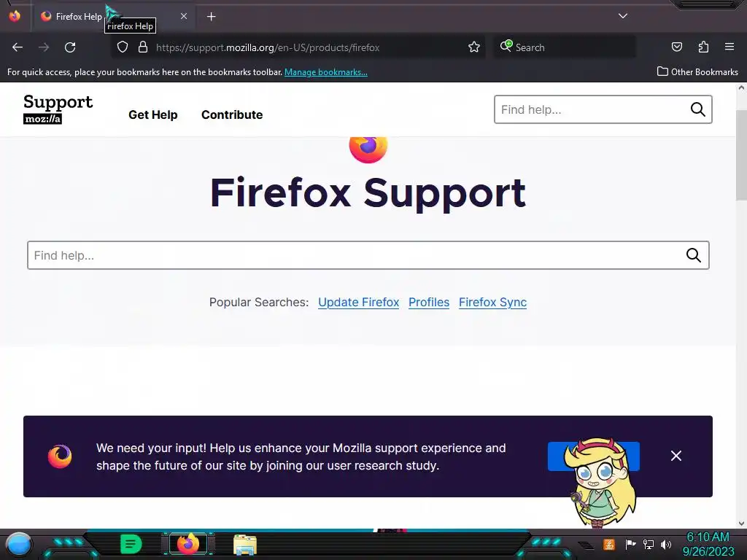The image size is (747, 560).
Task: Show site security padlock info
Action: (142, 47)
